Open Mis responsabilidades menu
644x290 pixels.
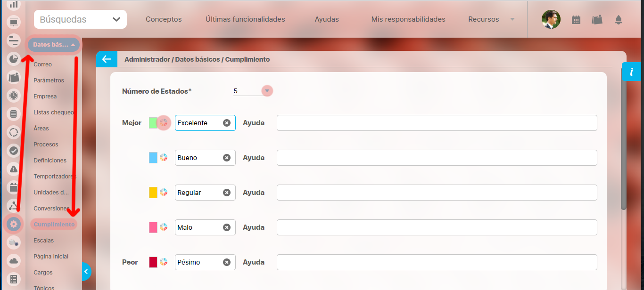click(408, 19)
